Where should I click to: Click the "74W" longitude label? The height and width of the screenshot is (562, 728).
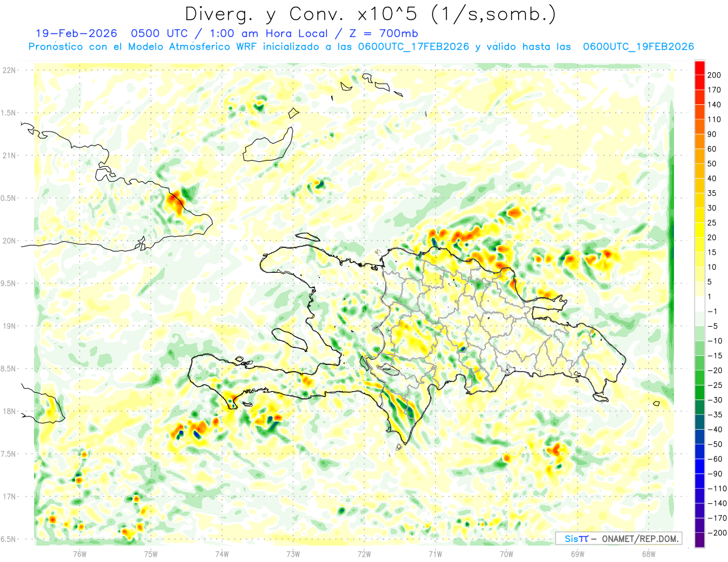click(222, 554)
